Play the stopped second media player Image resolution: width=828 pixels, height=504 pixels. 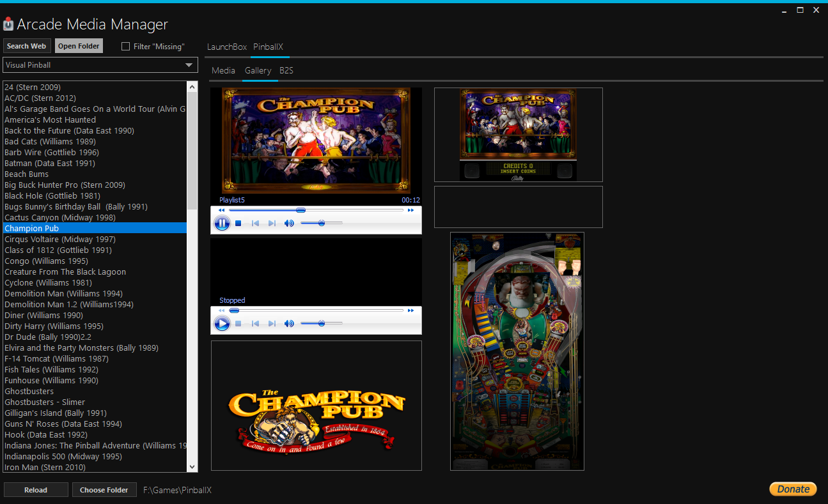point(222,323)
